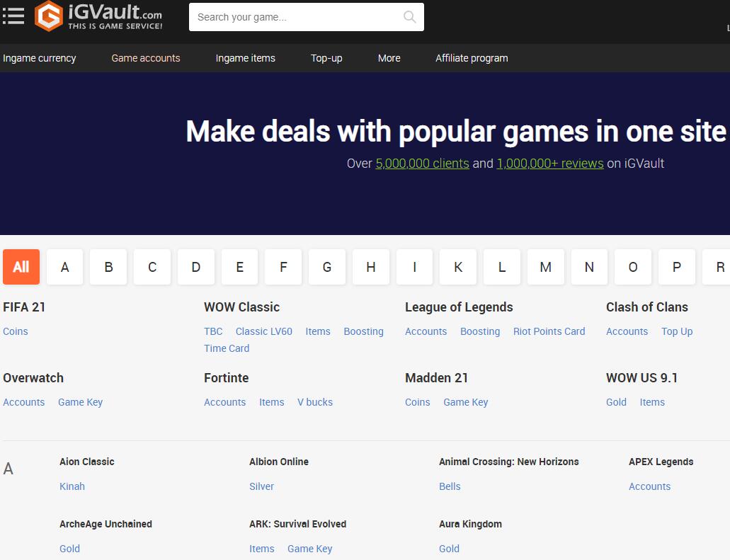Open the Game accounts menu
Image resolution: width=730 pixels, height=560 pixels.
[x=146, y=58]
